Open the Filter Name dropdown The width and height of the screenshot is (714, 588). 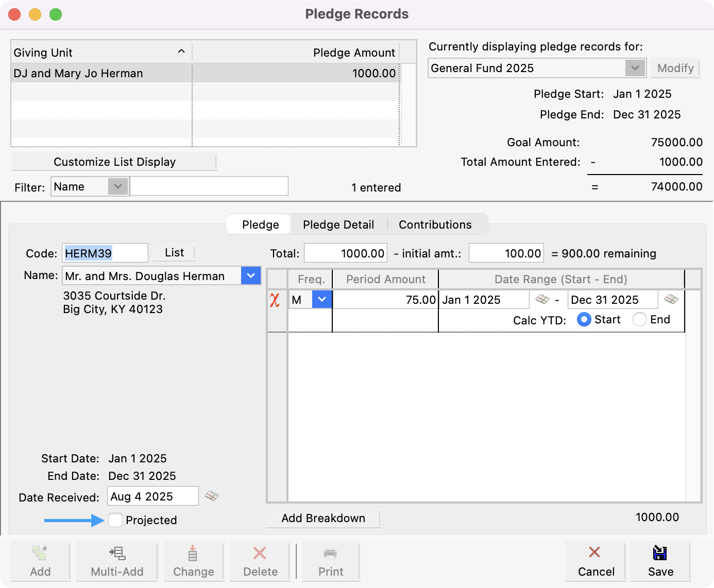(118, 186)
